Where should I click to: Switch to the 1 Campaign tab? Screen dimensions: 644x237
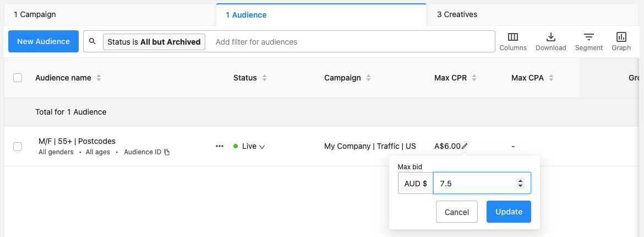[x=110, y=14]
